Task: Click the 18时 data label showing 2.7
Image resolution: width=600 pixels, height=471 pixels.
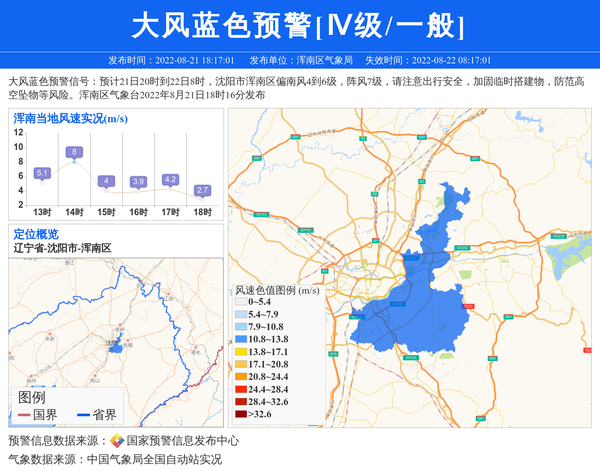Action: pos(202,190)
